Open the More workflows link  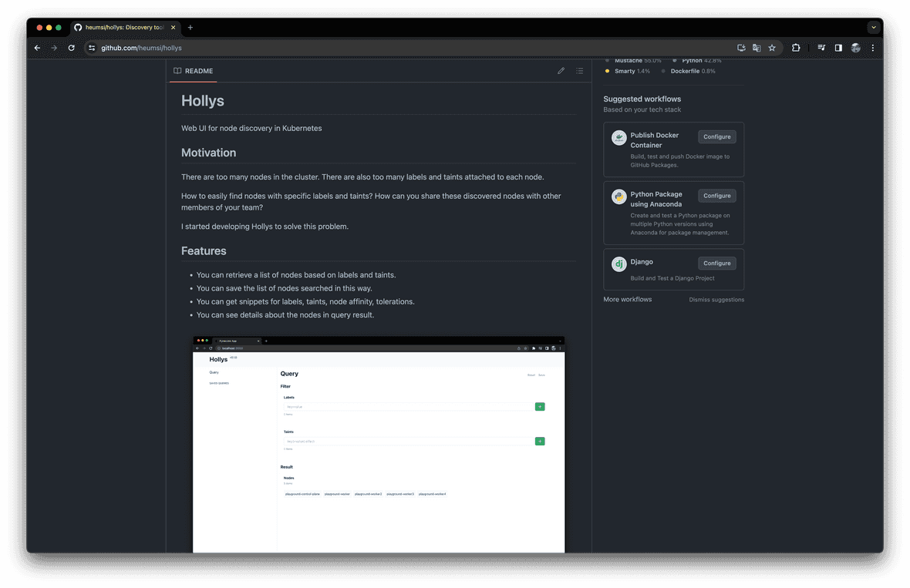click(627, 299)
